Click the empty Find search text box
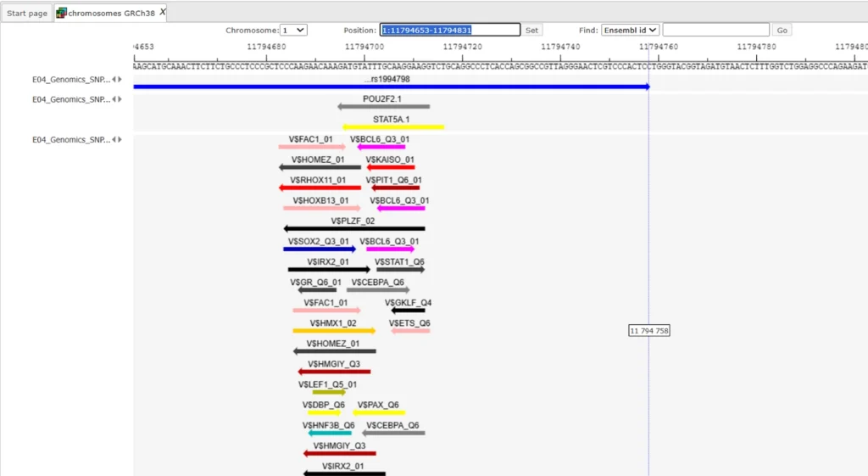 click(x=715, y=30)
